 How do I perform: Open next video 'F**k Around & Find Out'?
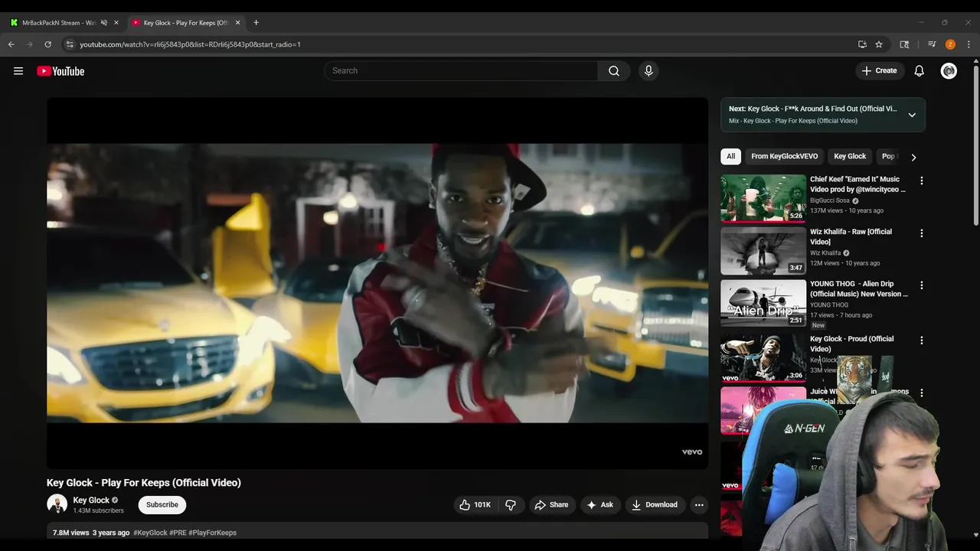click(812, 109)
